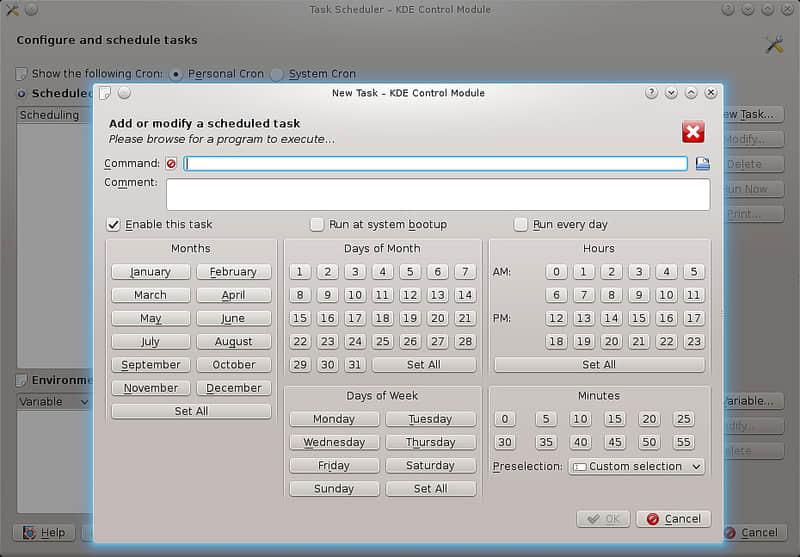Select the System Cron radio button
Image resolution: width=800 pixels, height=557 pixels.
[277, 74]
